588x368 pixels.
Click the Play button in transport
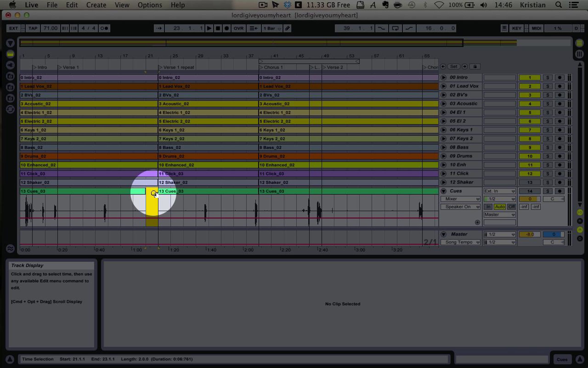point(209,28)
